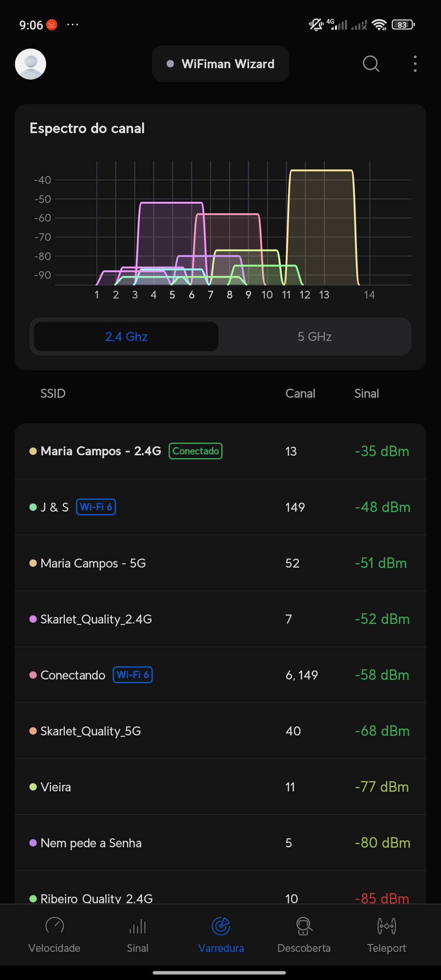Switch spectrum to 5 GHz band

coord(314,336)
